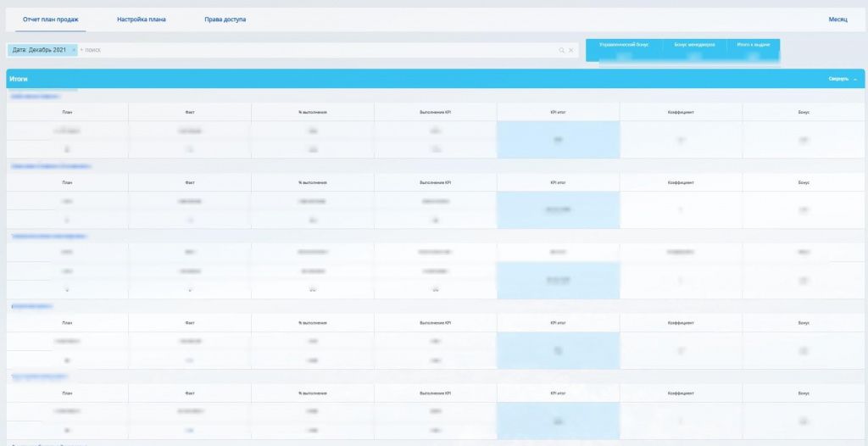Focus the поиск search field
Viewport: 868px width, 446px height.
click(x=314, y=50)
